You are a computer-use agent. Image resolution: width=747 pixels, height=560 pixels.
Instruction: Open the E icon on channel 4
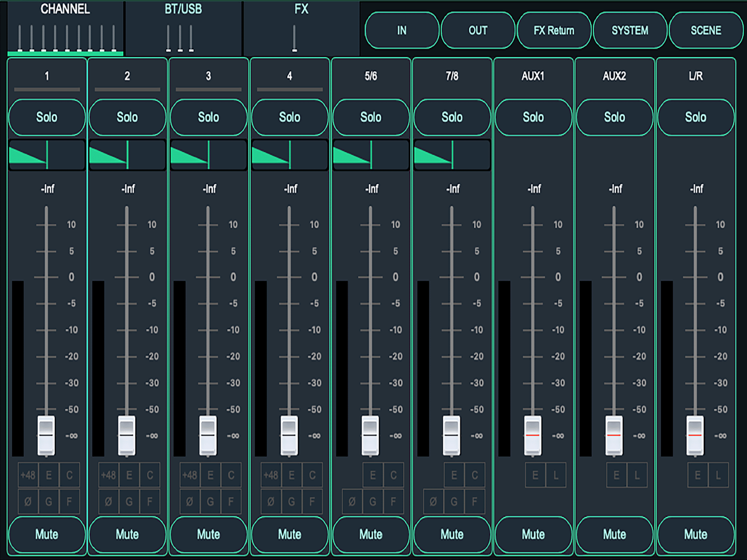292,475
